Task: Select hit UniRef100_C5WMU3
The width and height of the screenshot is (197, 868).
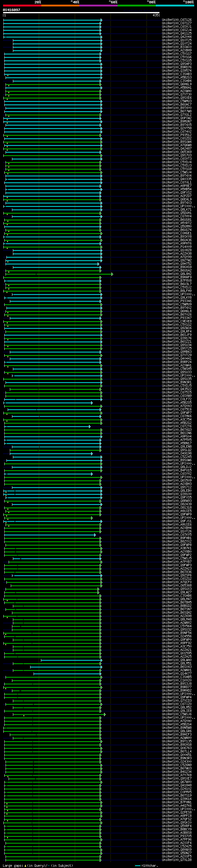Action: click(x=177, y=101)
